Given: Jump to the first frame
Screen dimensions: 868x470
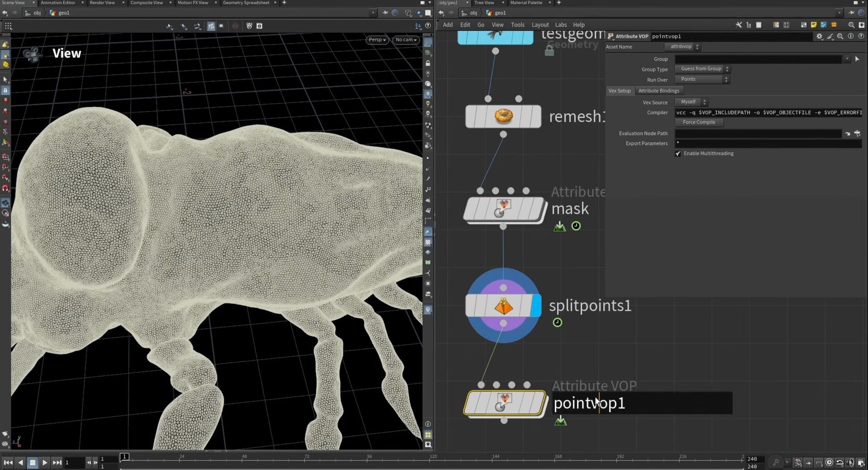Looking at the screenshot, I should [x=8, y=462].
